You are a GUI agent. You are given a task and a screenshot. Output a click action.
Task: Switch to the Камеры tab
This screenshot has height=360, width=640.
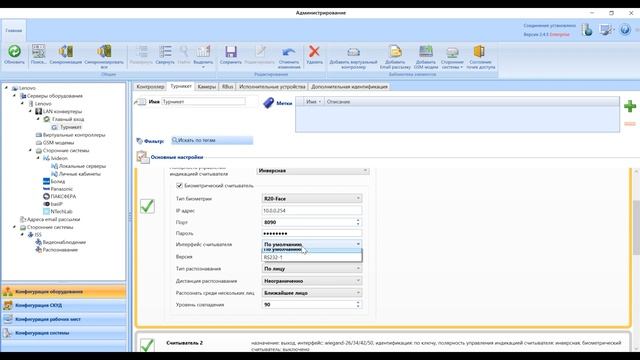click(x=207, y=87)
